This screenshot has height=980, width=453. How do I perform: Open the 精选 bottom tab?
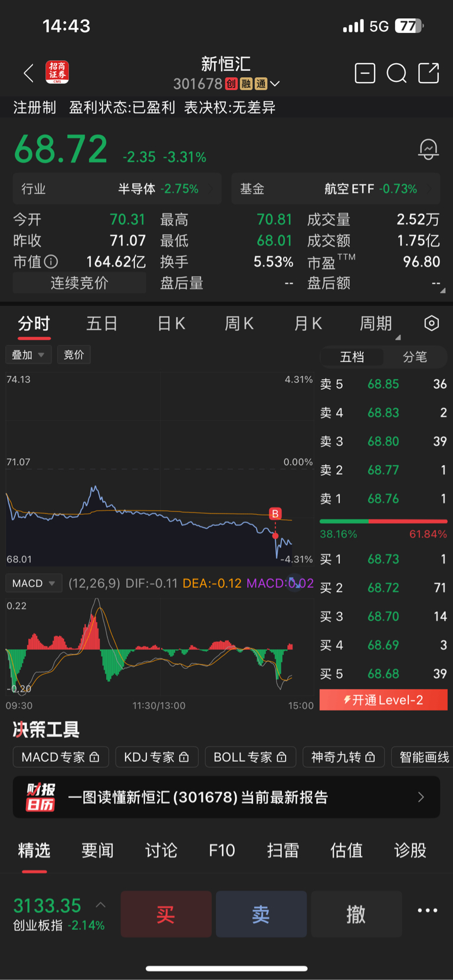coord(34,851)
